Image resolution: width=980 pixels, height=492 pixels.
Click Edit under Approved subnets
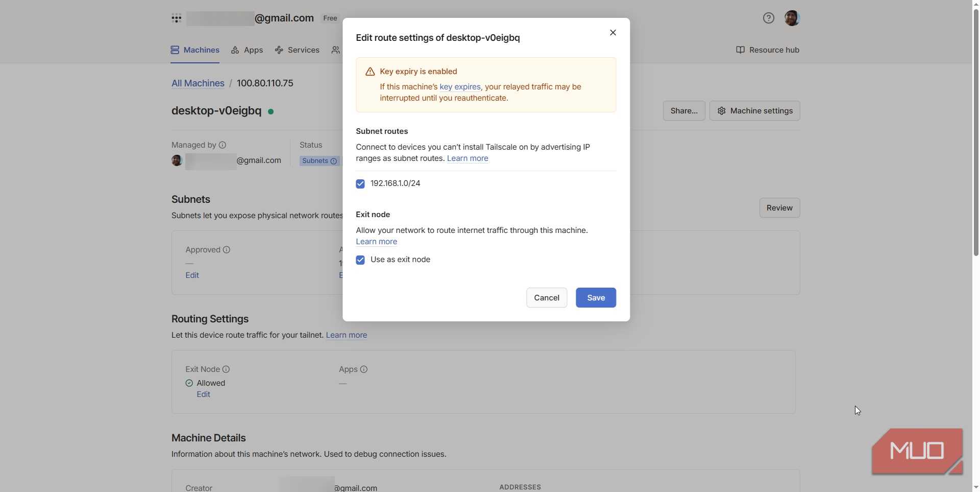pyautogui.click(x=192, y=275)
